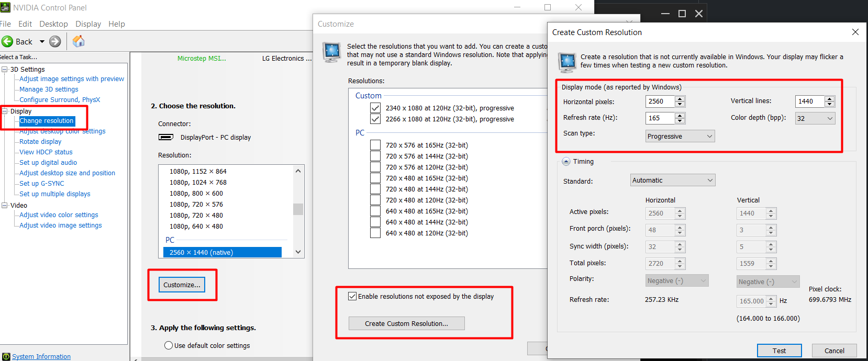Collapse the Timing section arrow icon
868x361 pixels.
[x=566, y=162]
